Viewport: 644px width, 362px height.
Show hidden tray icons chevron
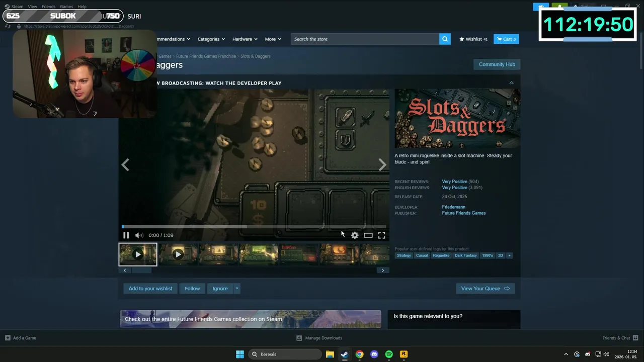point(566,354)
